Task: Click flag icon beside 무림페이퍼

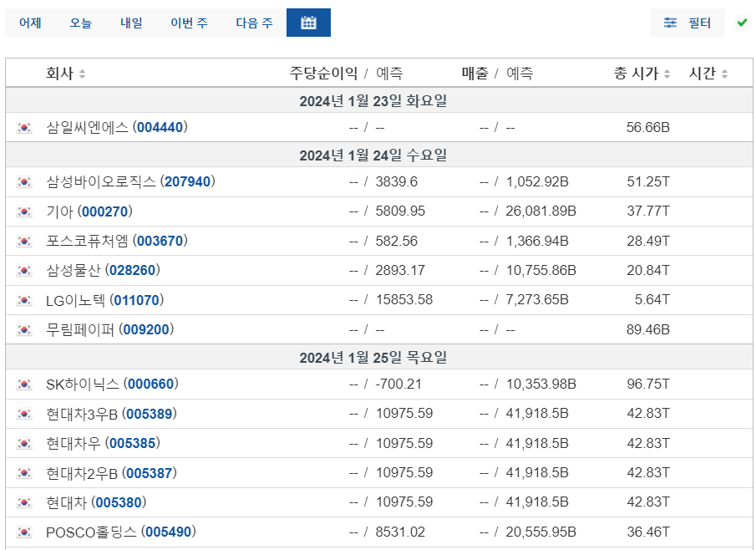Action: (24, 330)
